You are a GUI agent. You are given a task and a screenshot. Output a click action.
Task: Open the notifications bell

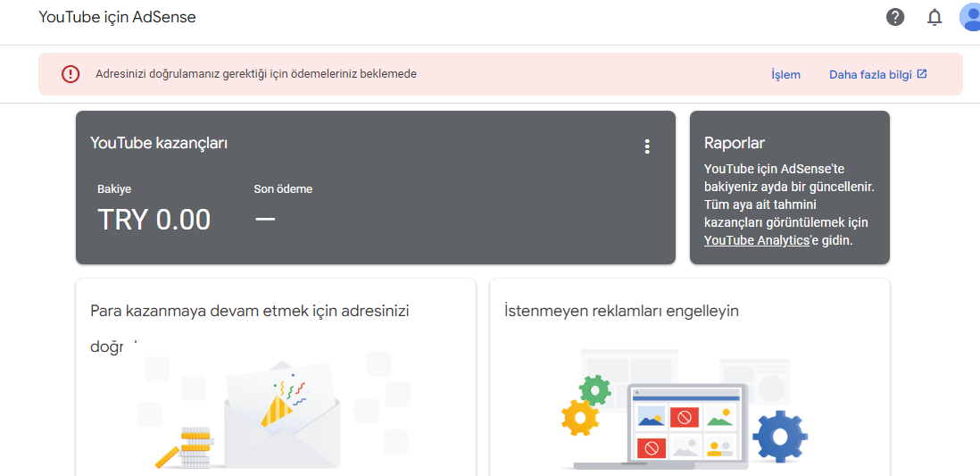coord(934,18)
